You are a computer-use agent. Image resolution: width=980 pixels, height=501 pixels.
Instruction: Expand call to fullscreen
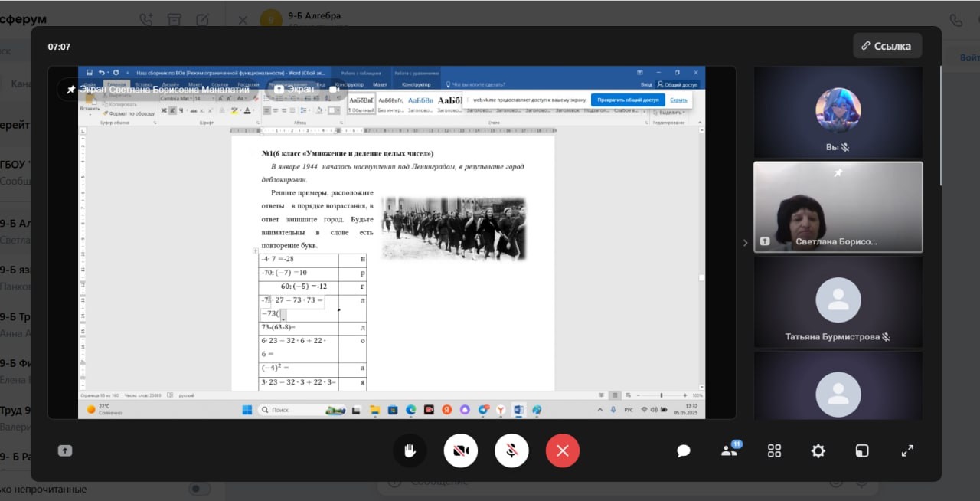point(907,450)
